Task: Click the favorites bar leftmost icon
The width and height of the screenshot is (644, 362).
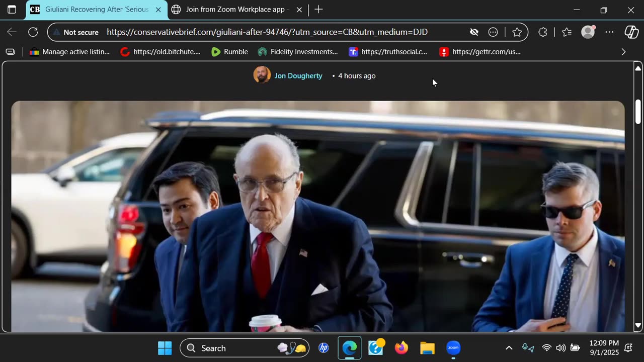Action: (x=11, y=52)
